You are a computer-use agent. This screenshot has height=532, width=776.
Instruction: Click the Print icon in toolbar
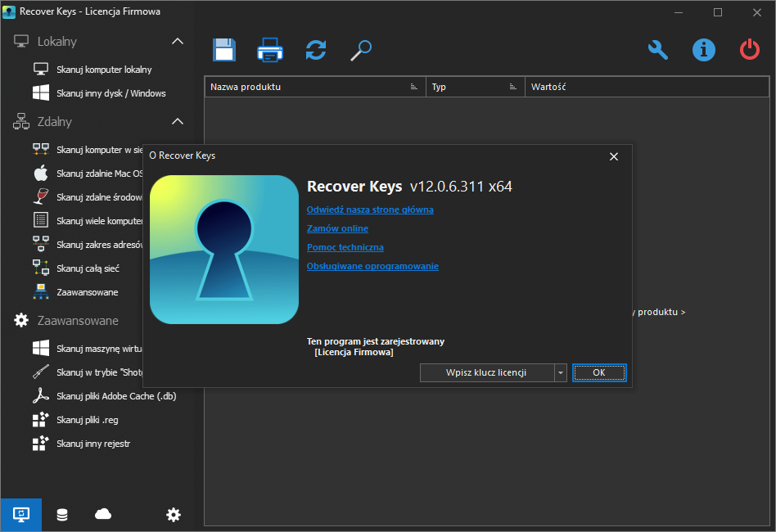click(270, 49)
